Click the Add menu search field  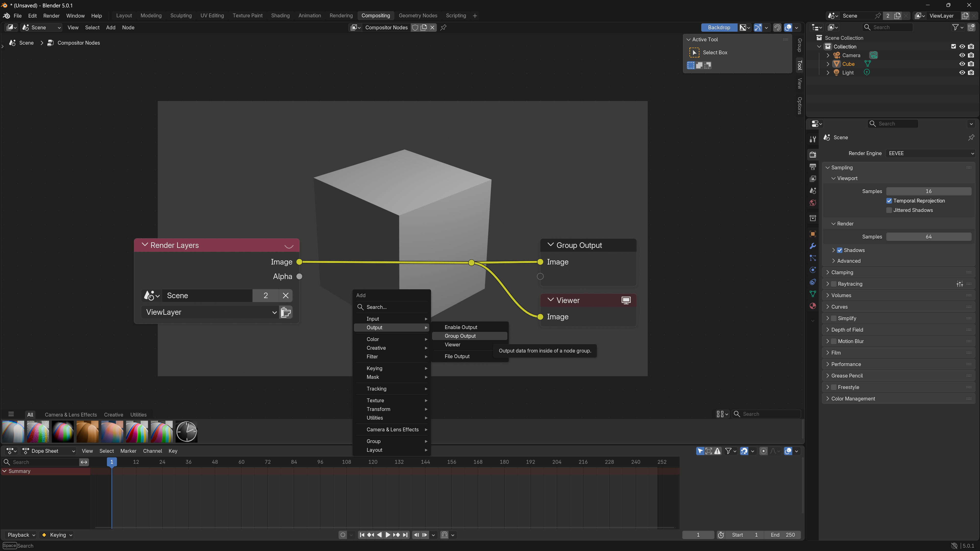392,307
